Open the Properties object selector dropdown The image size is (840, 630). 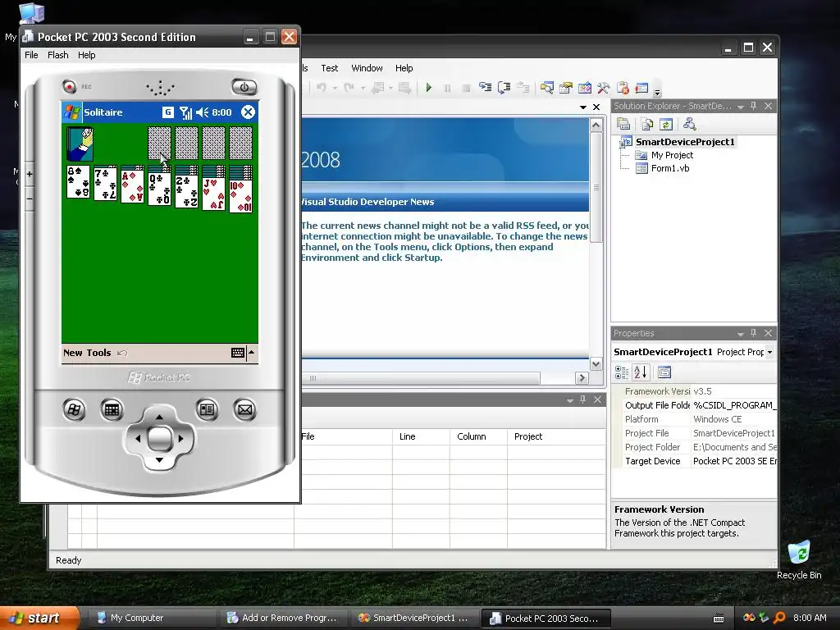click(x=769, y=352)
